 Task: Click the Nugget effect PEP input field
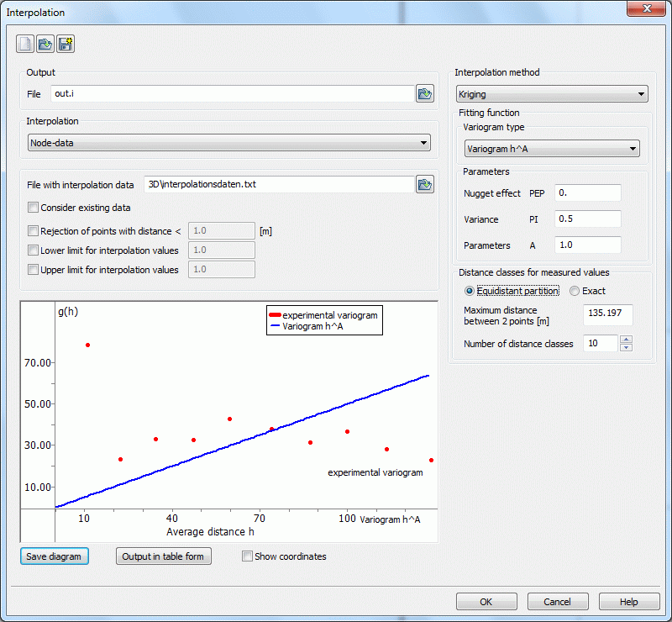[587, 193]
